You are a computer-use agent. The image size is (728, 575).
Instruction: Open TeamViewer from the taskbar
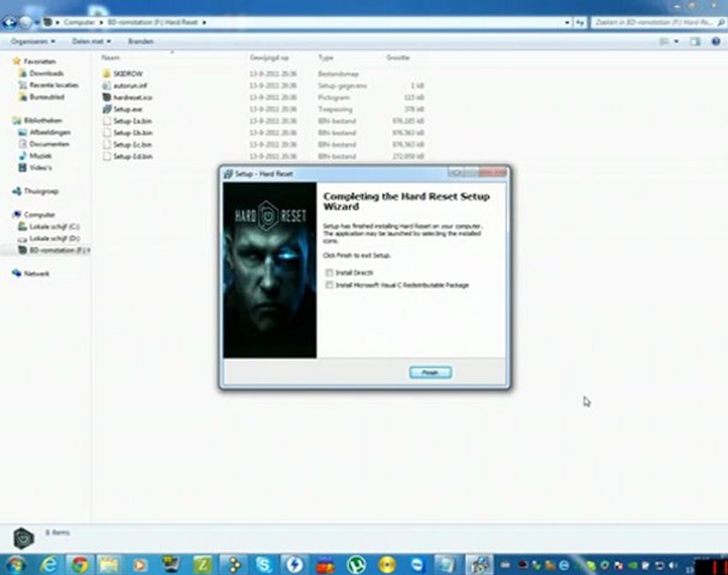[x=417, y=565]
